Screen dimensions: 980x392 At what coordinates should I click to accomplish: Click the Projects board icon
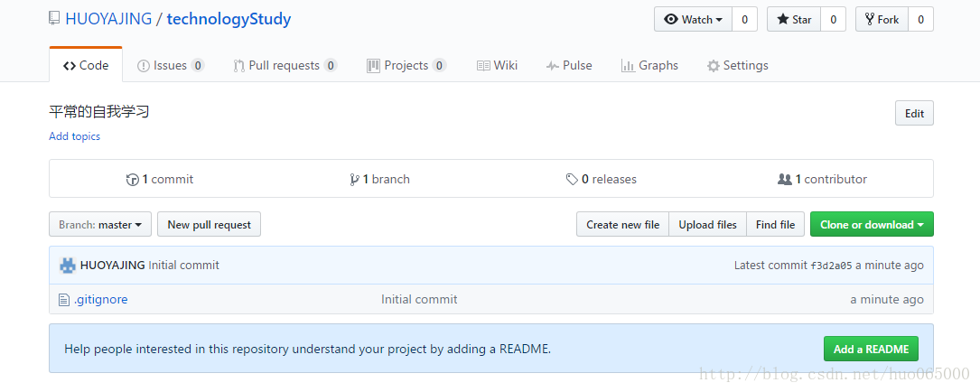pos(373,66)
